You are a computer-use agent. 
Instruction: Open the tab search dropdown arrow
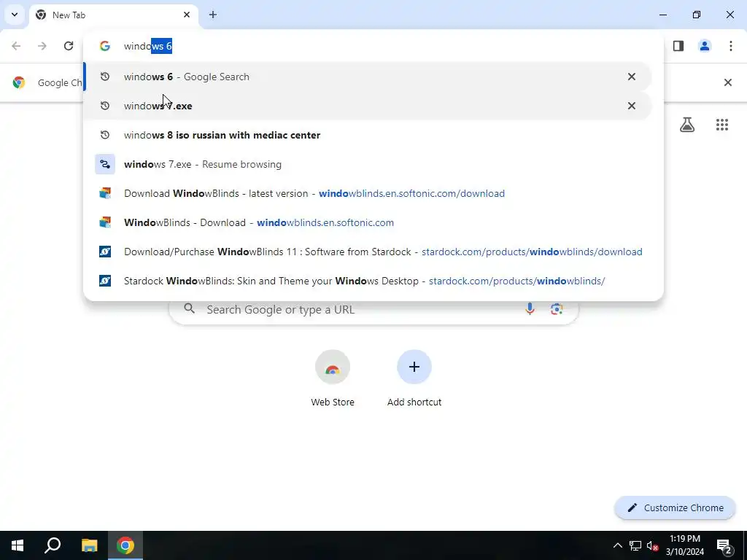point(15,15)
